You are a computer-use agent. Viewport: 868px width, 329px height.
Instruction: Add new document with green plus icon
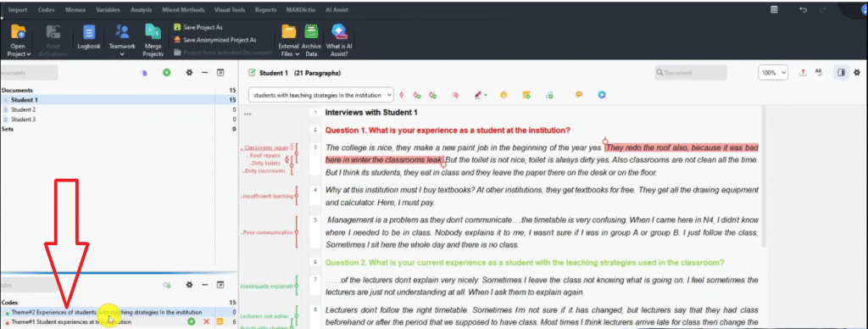(167, 73)
